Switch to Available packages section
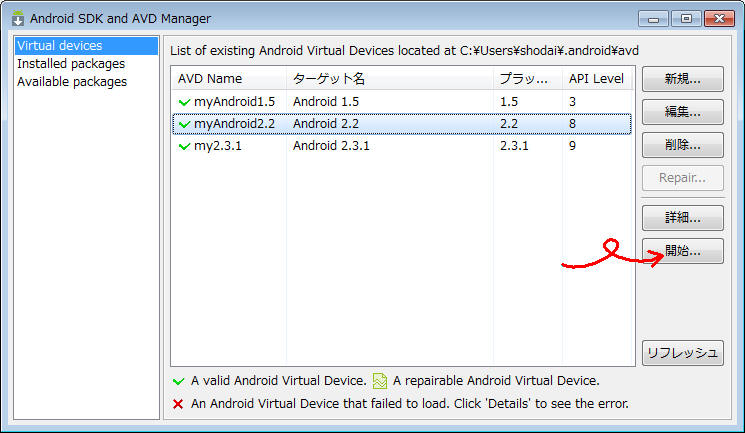This screenshot has height=433, width=745. 72,82
